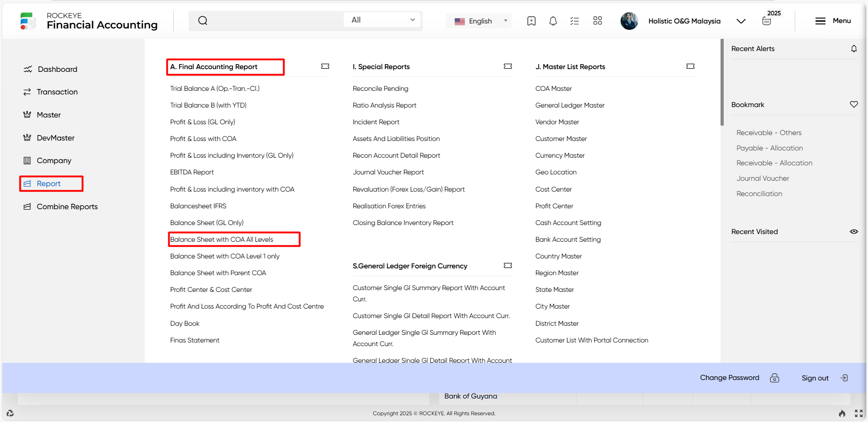Toggle fullscreen icon at bottom right
Screen dimensions: 868x422
859,413
